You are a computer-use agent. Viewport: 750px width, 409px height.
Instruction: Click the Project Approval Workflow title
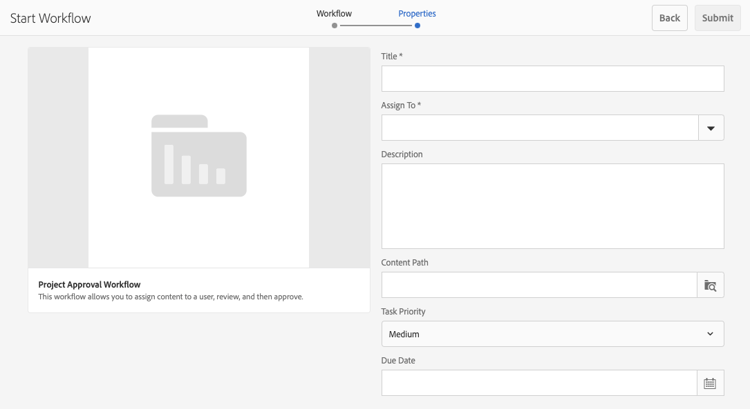coord(89,285)
